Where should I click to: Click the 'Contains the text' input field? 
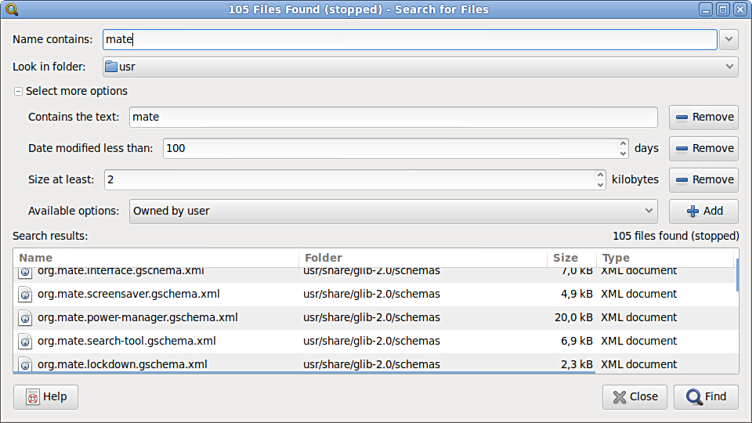(392, 117)
